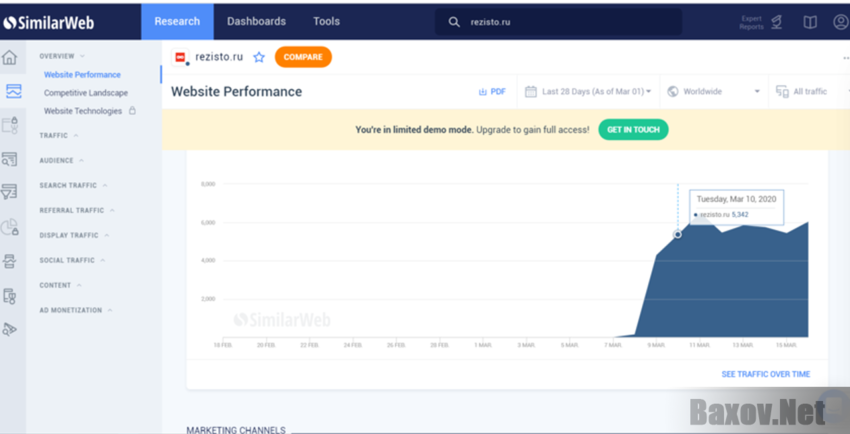Expand the Ad Monetization section
This screenshot has height=434, width=850.
(x=76, y=310)
